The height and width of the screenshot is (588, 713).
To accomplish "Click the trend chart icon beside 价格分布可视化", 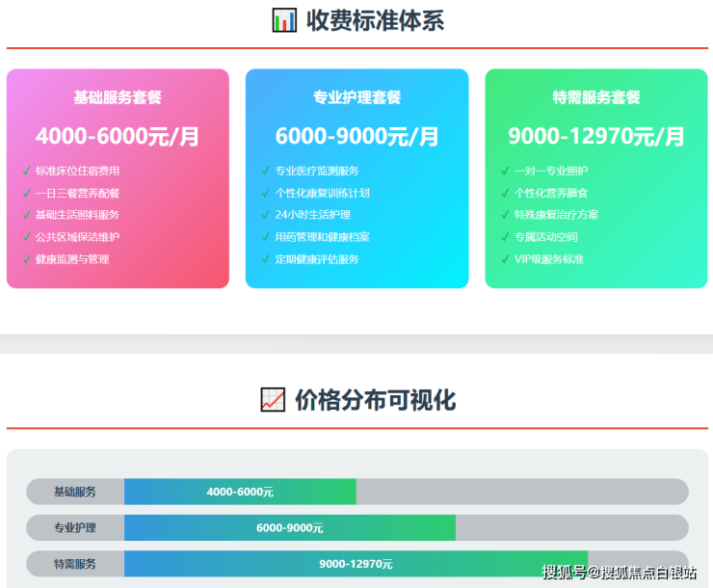I will 273,400.
